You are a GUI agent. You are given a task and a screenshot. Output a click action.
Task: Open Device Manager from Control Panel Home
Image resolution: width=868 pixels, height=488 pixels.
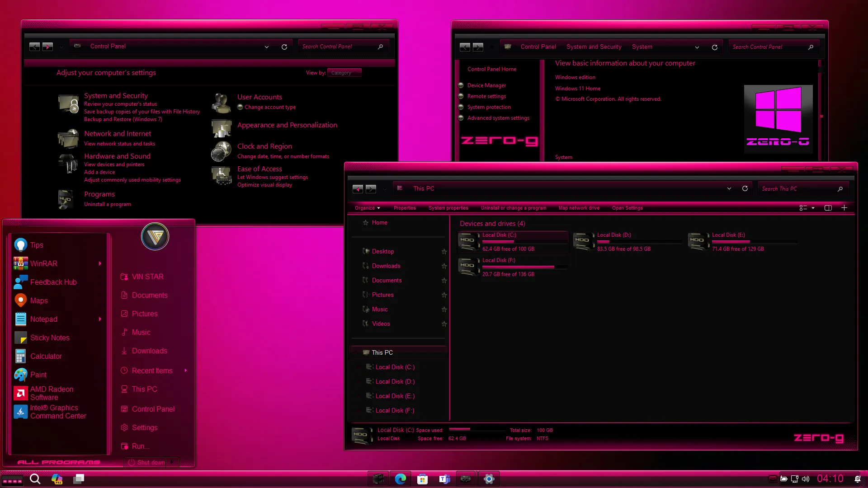click(487, 85)
